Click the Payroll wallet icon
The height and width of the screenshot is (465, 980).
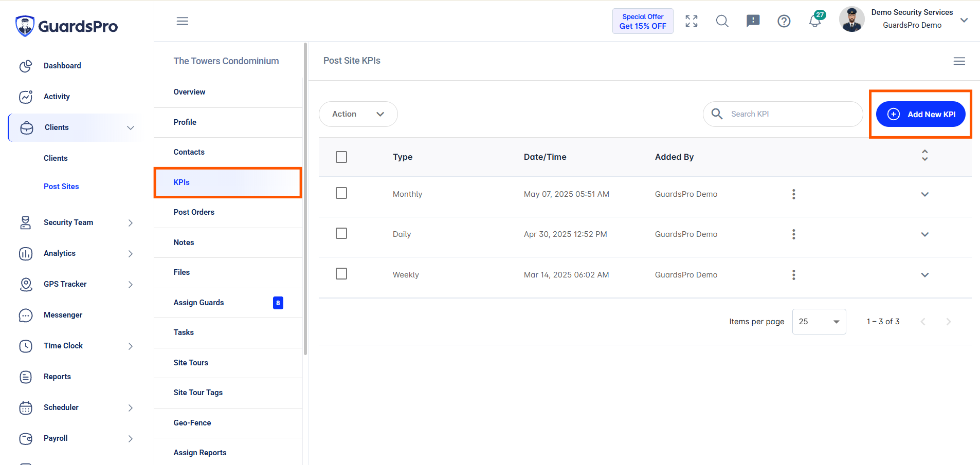(x=26, y=438)
